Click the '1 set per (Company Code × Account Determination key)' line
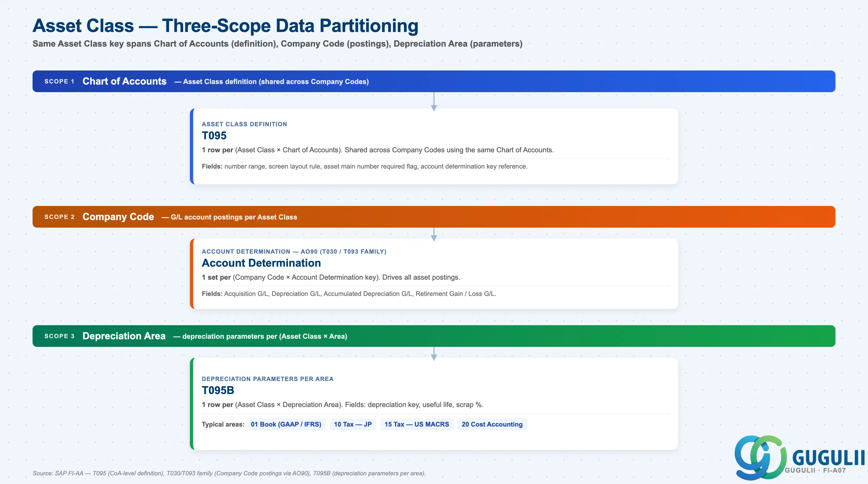The width and height of the screenshot is (868, 484). (x=331, y=277)
